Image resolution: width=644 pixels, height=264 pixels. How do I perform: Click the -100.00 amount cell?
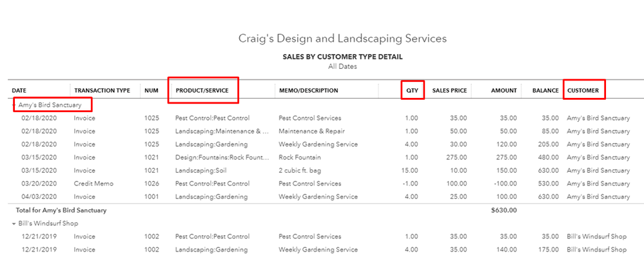click(x=505, y=184)
